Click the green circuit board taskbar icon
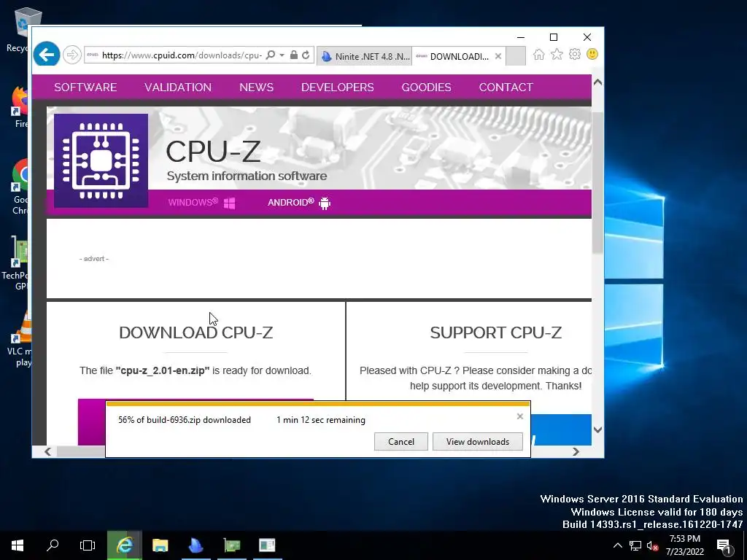The width and height of the screenshot is (747, 560). (x=231, y=545)
